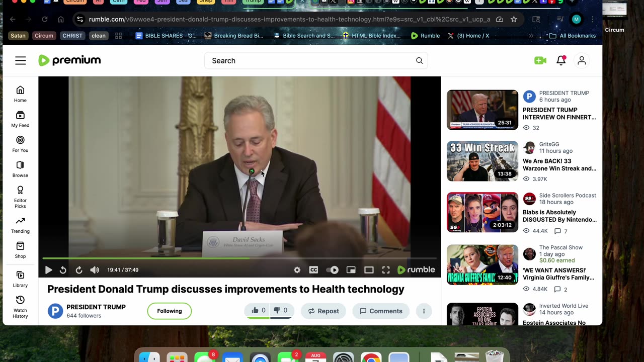Dislike the video with thumbs down
This screenshot has height=362, width=644.
(280, 311)
